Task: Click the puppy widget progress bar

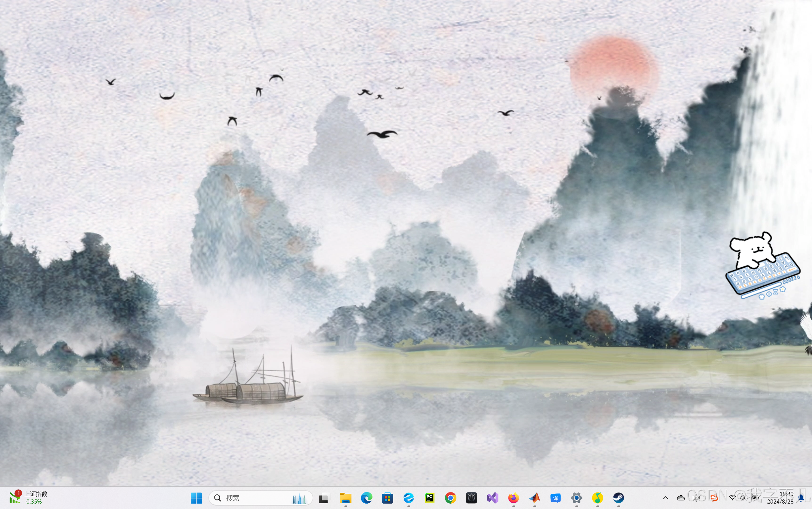Action: 761,291
